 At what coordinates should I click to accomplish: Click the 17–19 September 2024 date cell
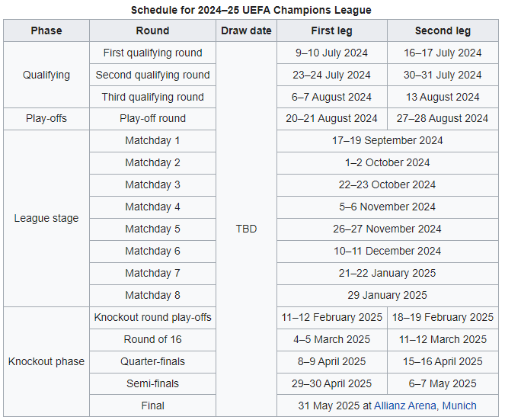[x=387, y=140]
